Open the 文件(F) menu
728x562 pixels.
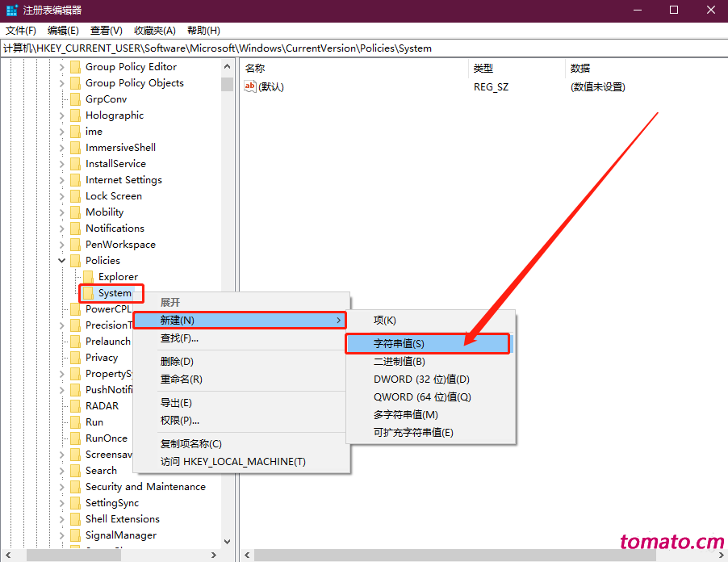(x=21, y=31)
